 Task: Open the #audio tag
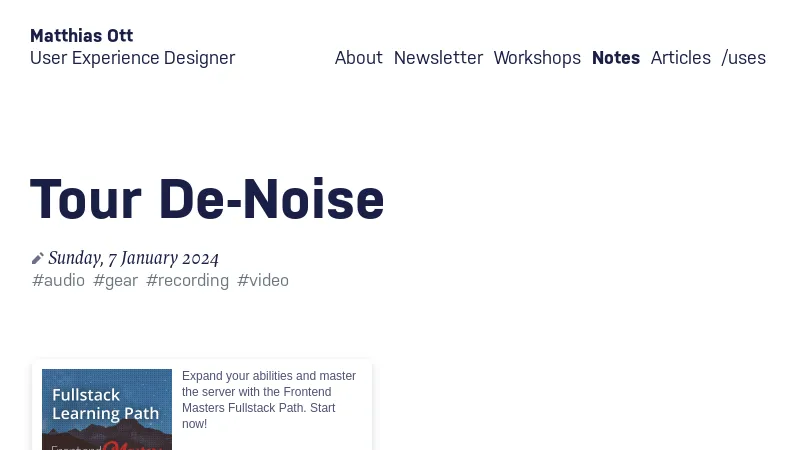(x=58, y=280)
